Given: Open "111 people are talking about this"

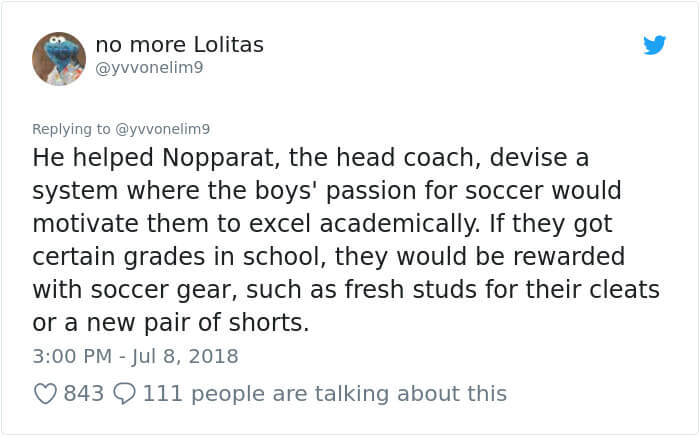Looking at the screenshot, I should pyautogui.click(x=325, y=394).
